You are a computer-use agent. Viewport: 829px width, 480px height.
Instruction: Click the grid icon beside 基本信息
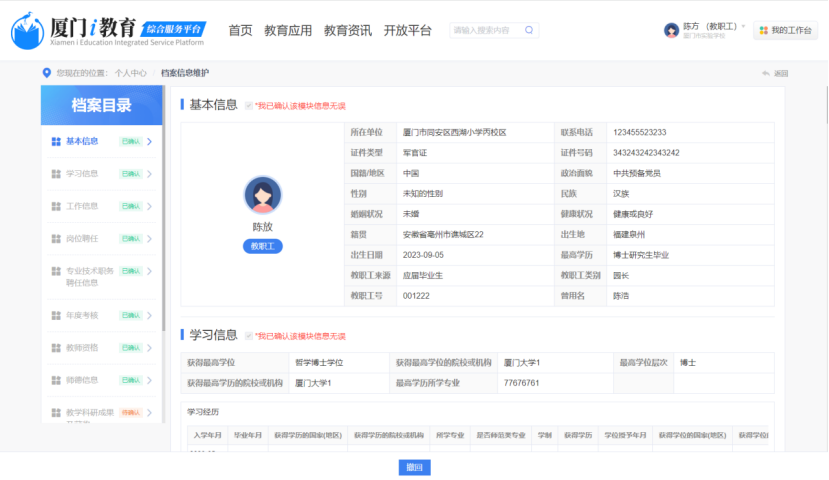click(56, 141)
